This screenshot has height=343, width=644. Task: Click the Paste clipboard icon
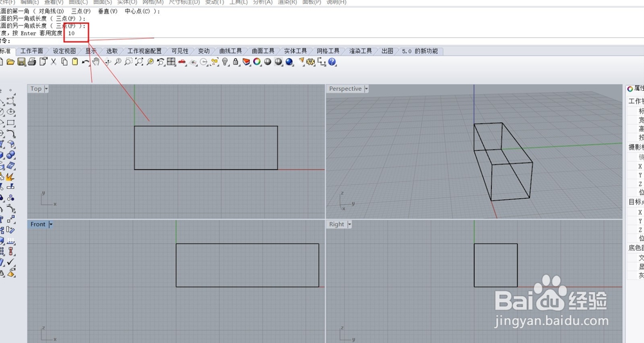tap(75, 62)
